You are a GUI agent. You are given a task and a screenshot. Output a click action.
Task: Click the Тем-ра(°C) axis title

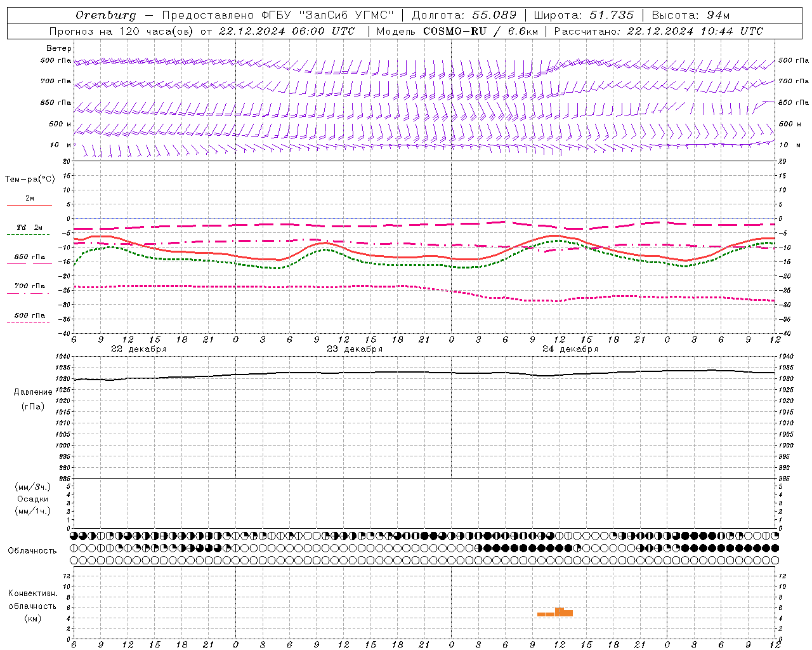point(30,180)
